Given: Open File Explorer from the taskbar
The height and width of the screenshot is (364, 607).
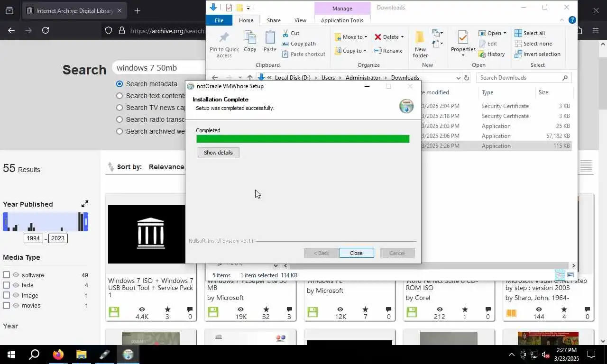Looking at the screenshot, I should tap(82, 355).
